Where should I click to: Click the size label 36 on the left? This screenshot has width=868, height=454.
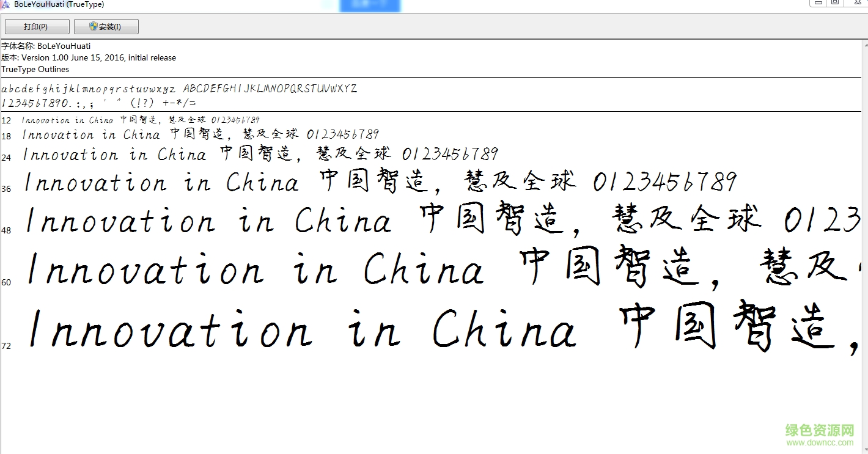pyautogui.click(x=6, y=189)
